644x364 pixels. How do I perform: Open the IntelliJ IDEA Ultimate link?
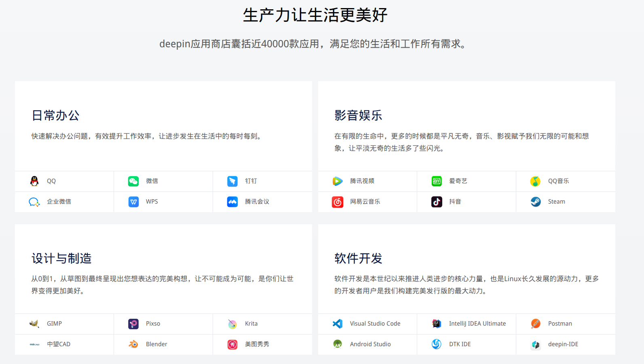pyautogui.click(x=477, y=324)
